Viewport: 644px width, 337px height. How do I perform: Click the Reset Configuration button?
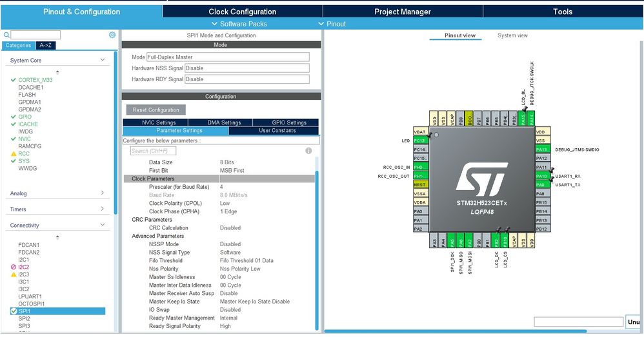tap(156, 110)
